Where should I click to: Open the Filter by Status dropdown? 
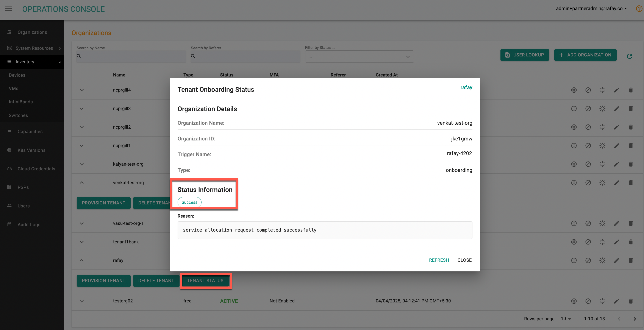408,56
